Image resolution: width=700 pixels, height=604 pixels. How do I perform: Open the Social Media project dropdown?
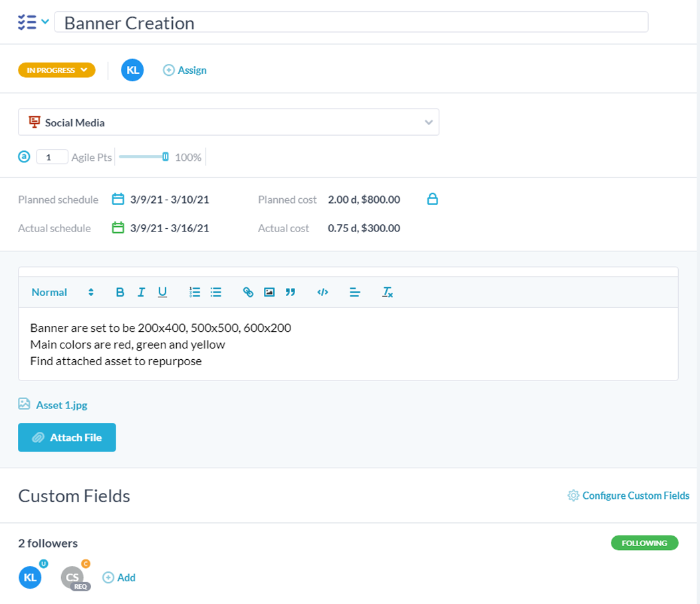229,122
